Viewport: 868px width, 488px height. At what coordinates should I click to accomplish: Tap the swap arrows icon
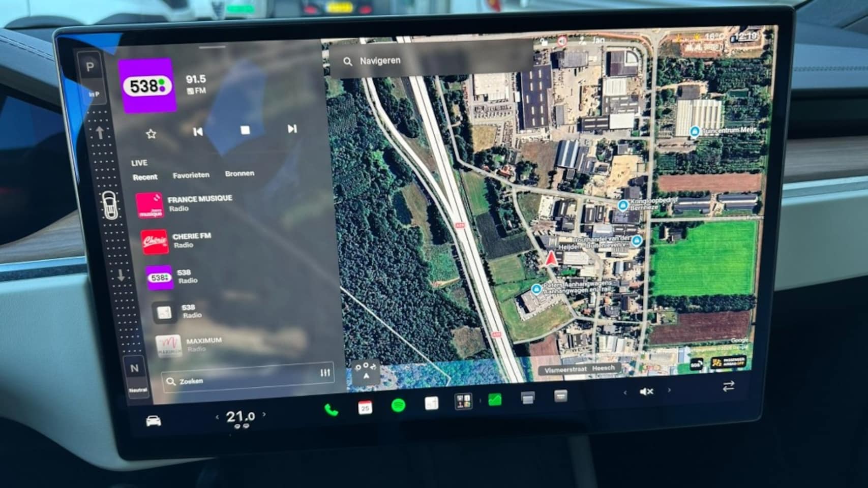tap(728, 386)
